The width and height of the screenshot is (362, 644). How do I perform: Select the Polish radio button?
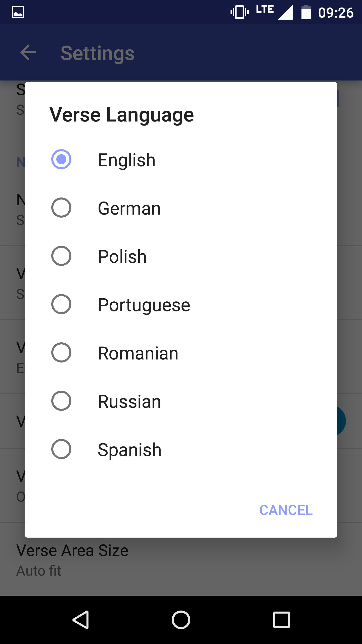point(61,256)
